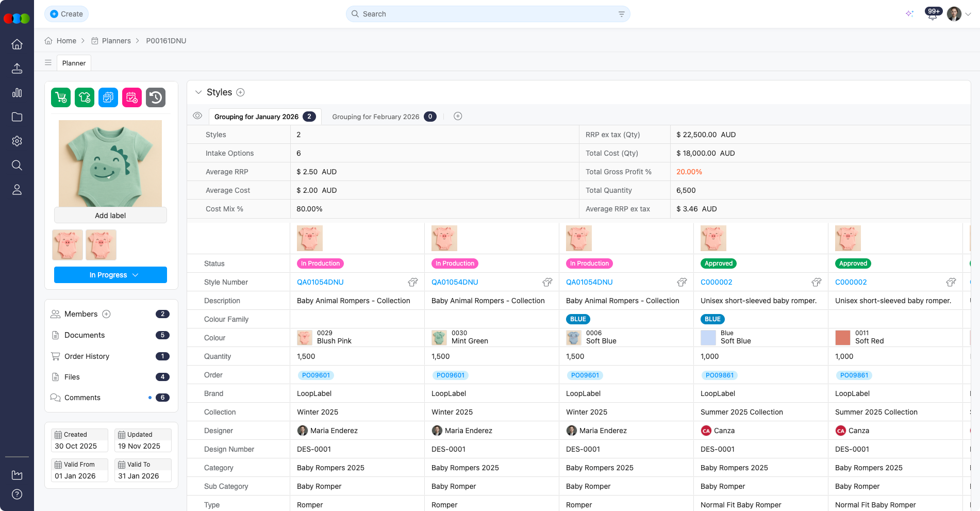Click inside the Search field

tap(487, 14)
